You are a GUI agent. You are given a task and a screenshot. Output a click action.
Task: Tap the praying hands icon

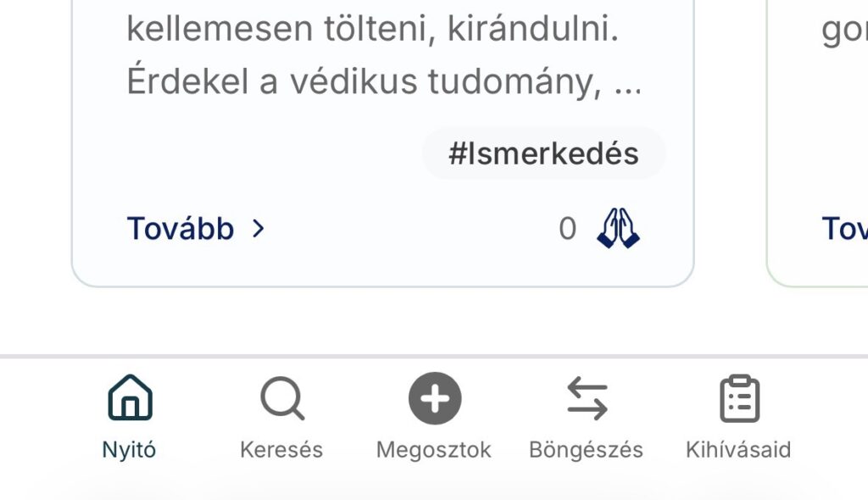click(619, 229)
